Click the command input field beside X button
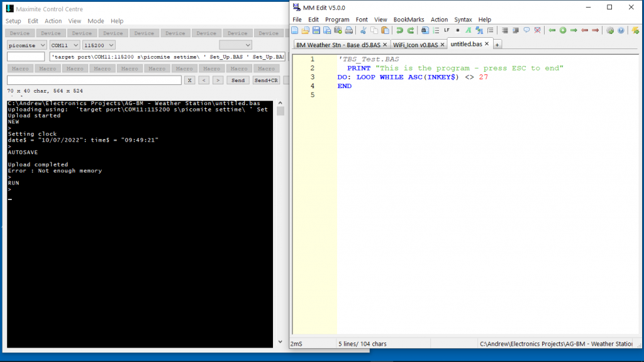The image size is (644, 362). (94, 81)
